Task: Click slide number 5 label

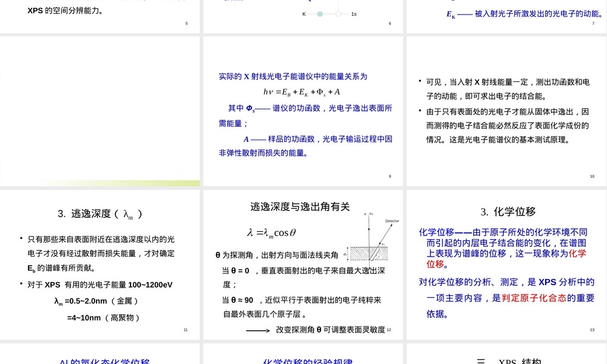Action: click(x=186, y=24)
